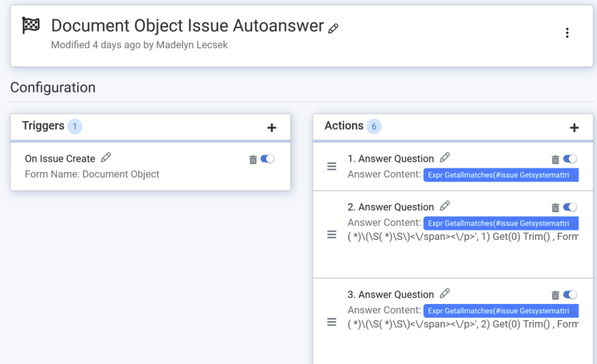Screen dimensions: 597x364
Task: Add a new action
Action: 574,127
